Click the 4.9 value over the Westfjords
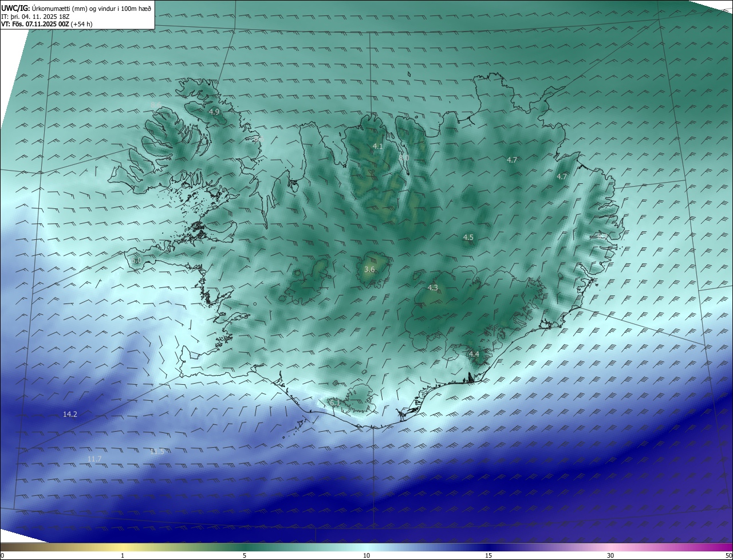The image size is (733, 560). (x=214, y=112)
